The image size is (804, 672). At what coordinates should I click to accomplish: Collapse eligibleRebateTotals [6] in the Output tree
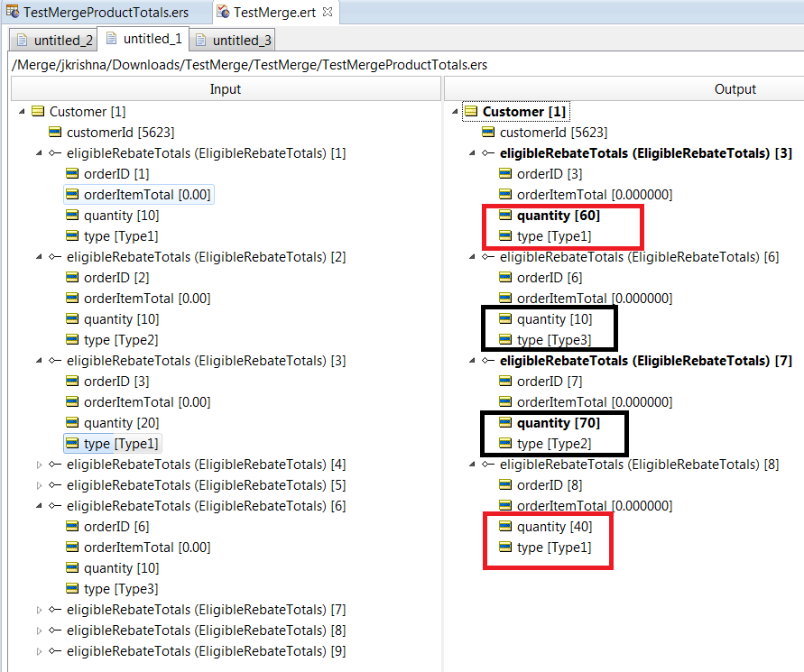coord(471,256)
